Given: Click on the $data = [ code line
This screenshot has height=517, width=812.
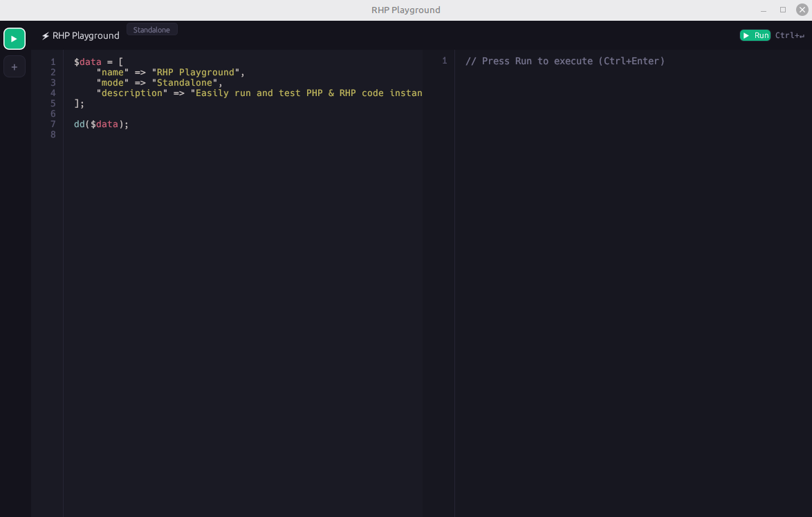Looking at the screenshot, I should [x=98, y=62].
